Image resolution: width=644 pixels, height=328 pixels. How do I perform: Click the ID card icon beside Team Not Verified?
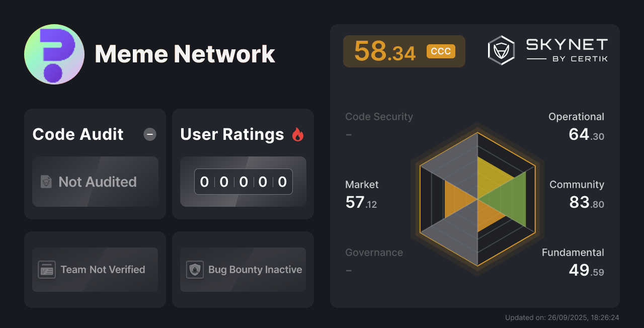pos(47,270)
